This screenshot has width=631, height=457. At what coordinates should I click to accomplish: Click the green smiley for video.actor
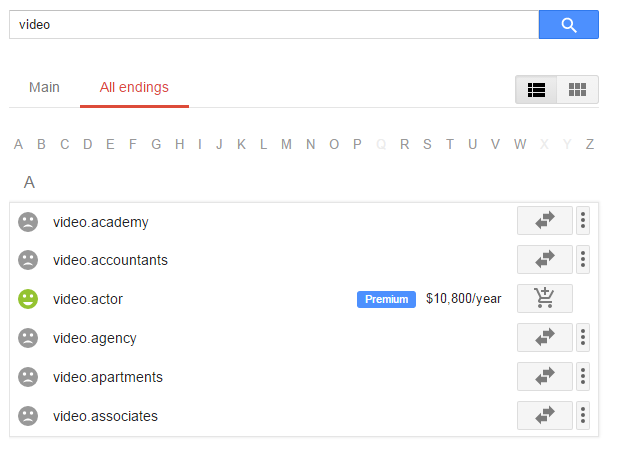click(28, 299)
